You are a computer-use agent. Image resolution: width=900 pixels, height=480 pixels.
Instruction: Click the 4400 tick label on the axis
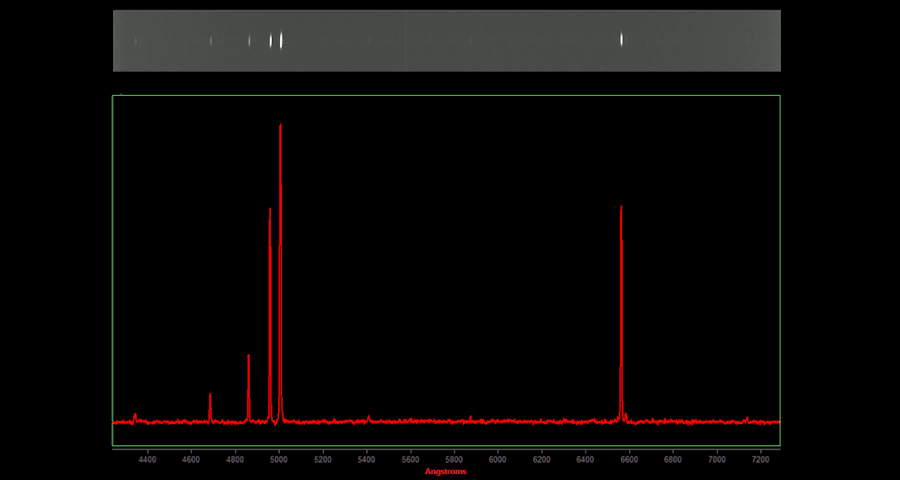(x=147, y=459)
